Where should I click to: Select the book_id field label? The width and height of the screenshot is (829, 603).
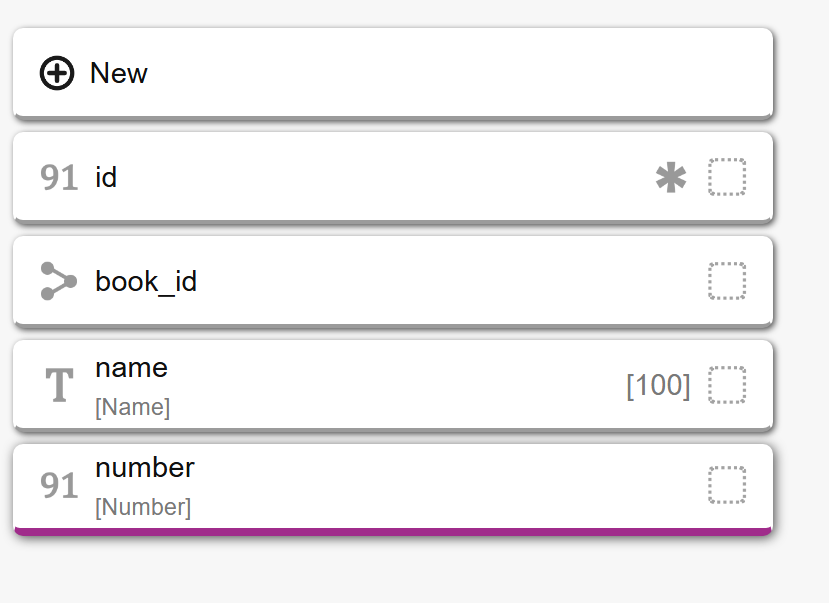tap(146, 282)
